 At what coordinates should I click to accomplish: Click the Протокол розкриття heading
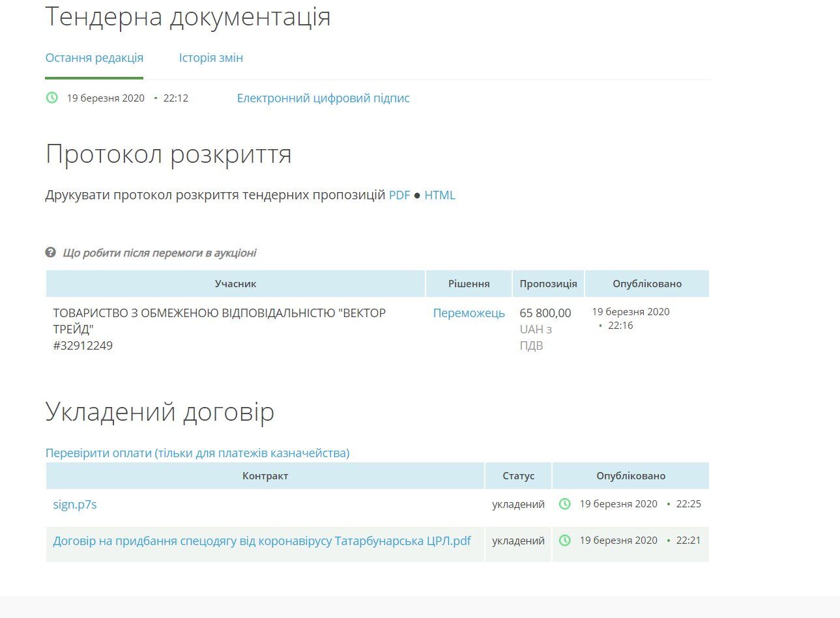(169, 154)
